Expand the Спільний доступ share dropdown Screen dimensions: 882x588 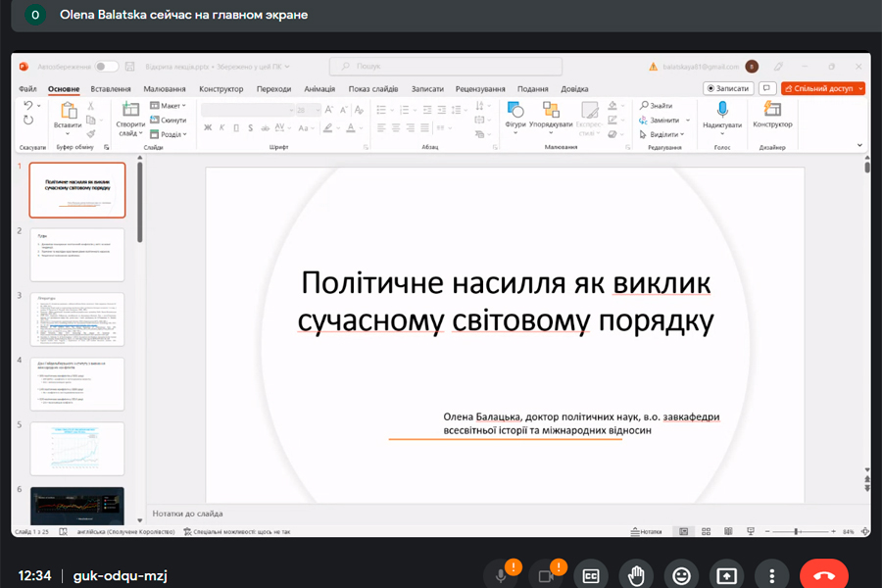860,88
